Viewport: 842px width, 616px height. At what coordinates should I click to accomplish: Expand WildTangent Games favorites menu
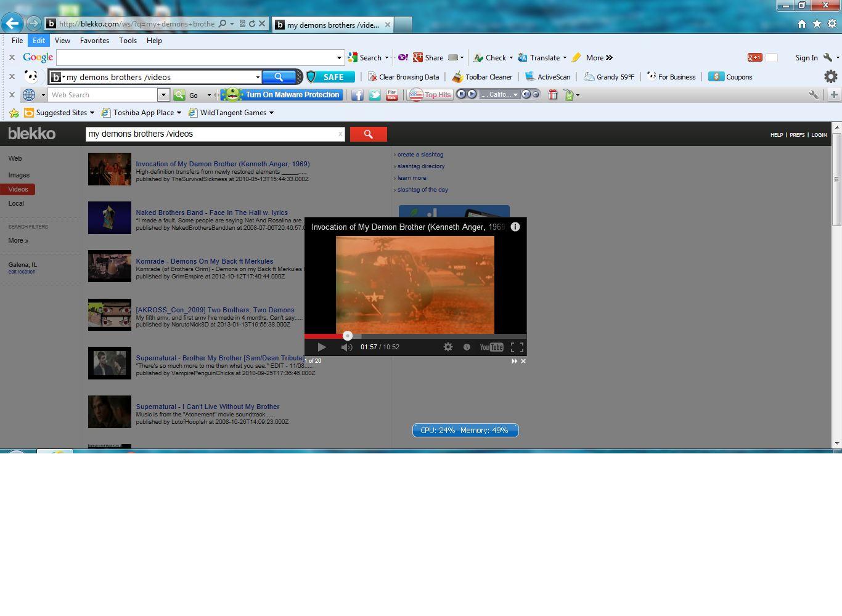(271, 113)
